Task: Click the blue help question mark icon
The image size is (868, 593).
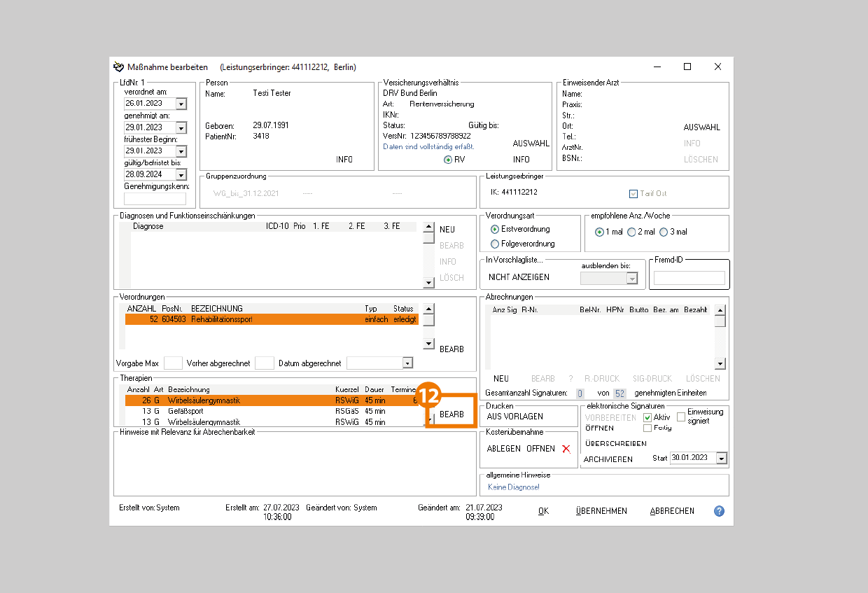Action: (719, 511)
